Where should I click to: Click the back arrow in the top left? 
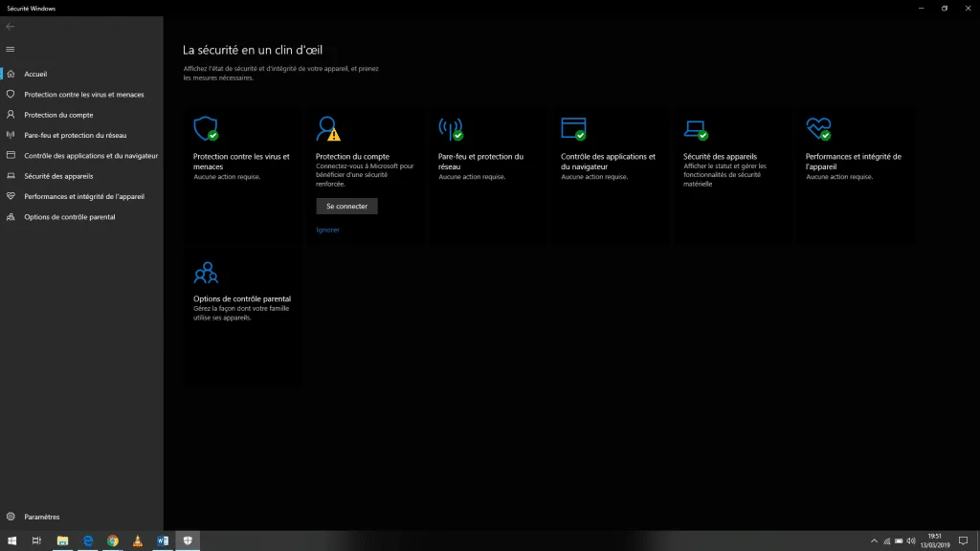(x=11, y=27)
